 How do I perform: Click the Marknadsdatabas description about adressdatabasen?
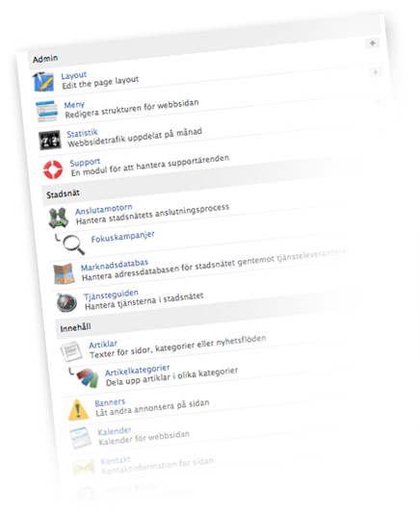pos(215,266)
